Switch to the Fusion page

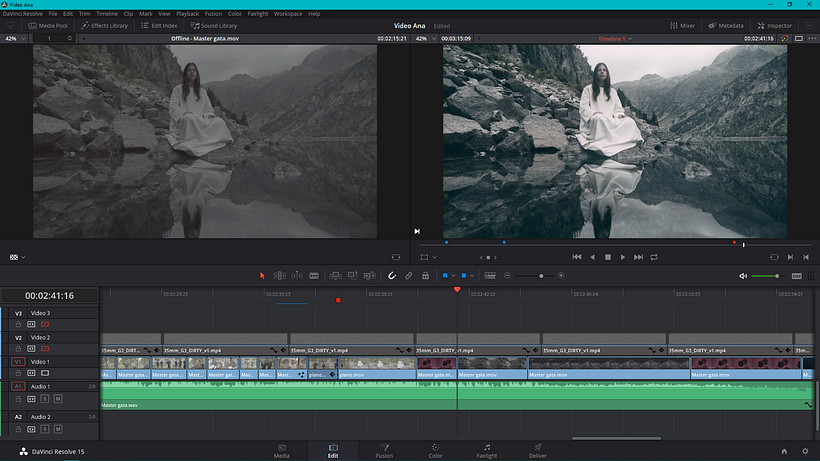(x=384, y=451)
